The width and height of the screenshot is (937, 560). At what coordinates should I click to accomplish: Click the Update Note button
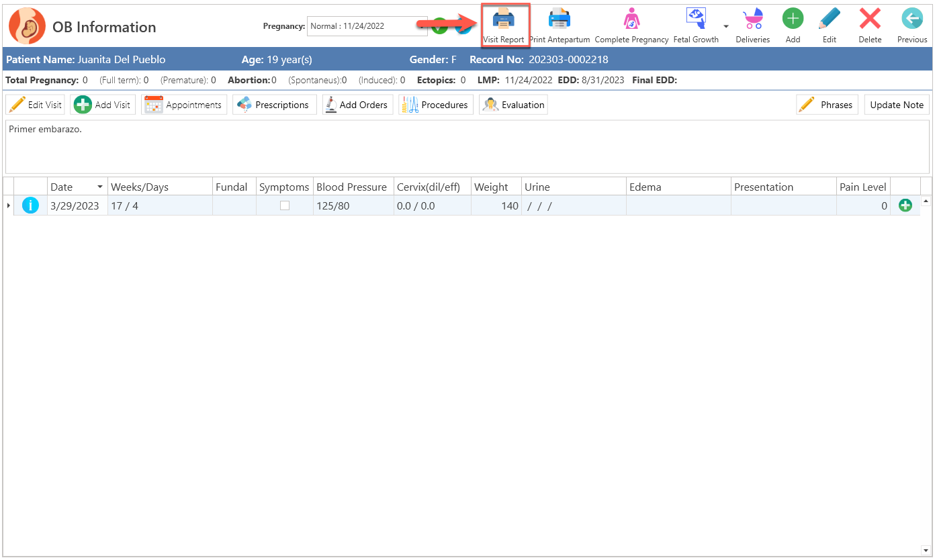(x=897, y=105)
